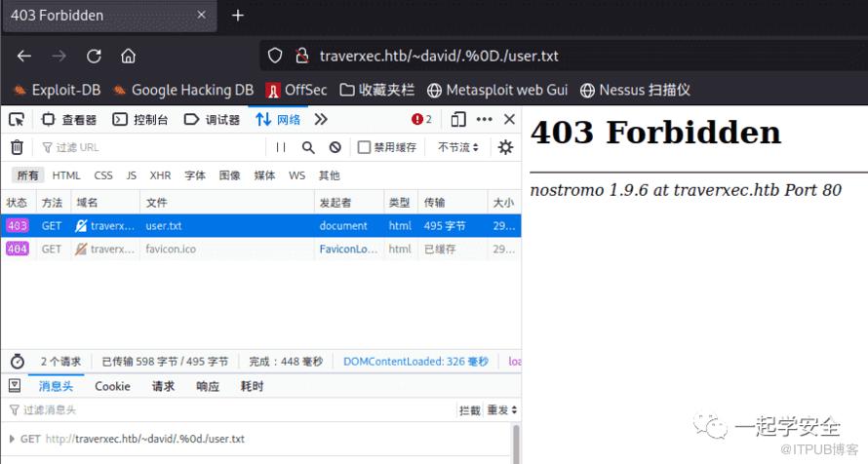Open the Cookie details tab

click(x=112, y=387)
